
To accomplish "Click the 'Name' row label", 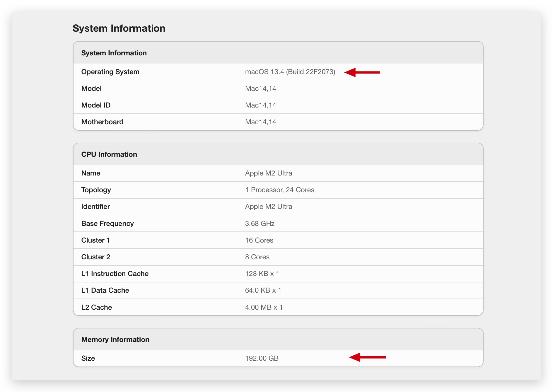I will click(x=91, y=173).
